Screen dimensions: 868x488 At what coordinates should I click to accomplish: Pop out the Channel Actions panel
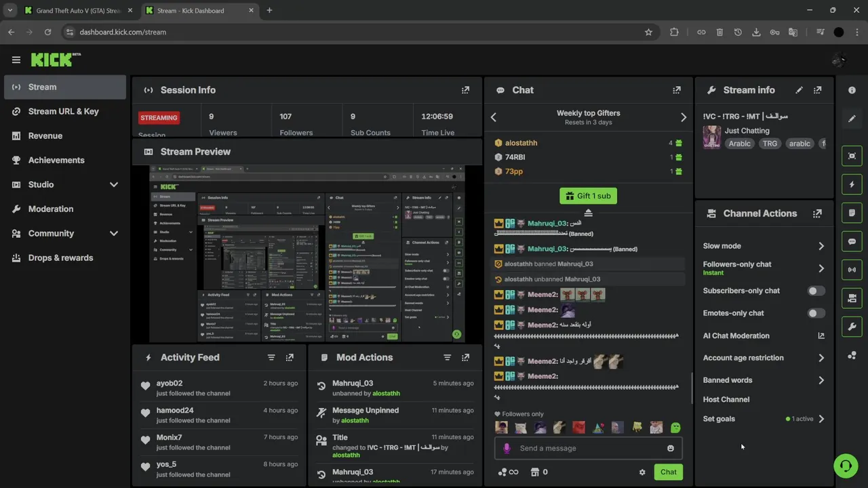pyautogui.click(x=817, y=213)
